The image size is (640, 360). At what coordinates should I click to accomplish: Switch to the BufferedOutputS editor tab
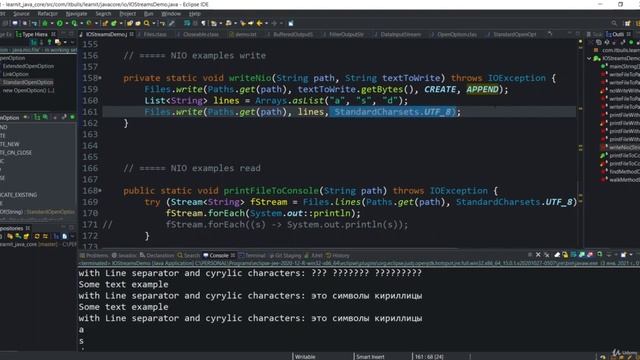click(293, 34)
